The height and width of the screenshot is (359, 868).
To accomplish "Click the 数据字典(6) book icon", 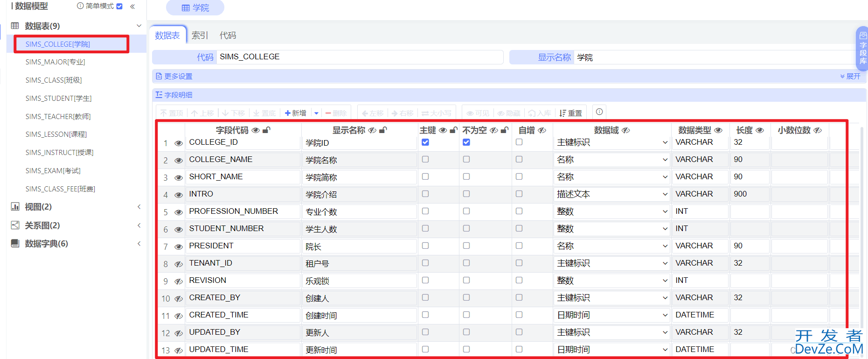I will 15,243.
